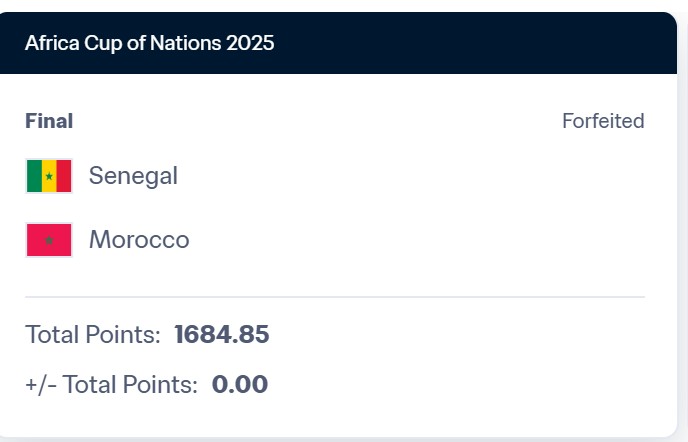Click the star on Morocco flag
Screen dimensions: 688x442
tap(49, 240)
